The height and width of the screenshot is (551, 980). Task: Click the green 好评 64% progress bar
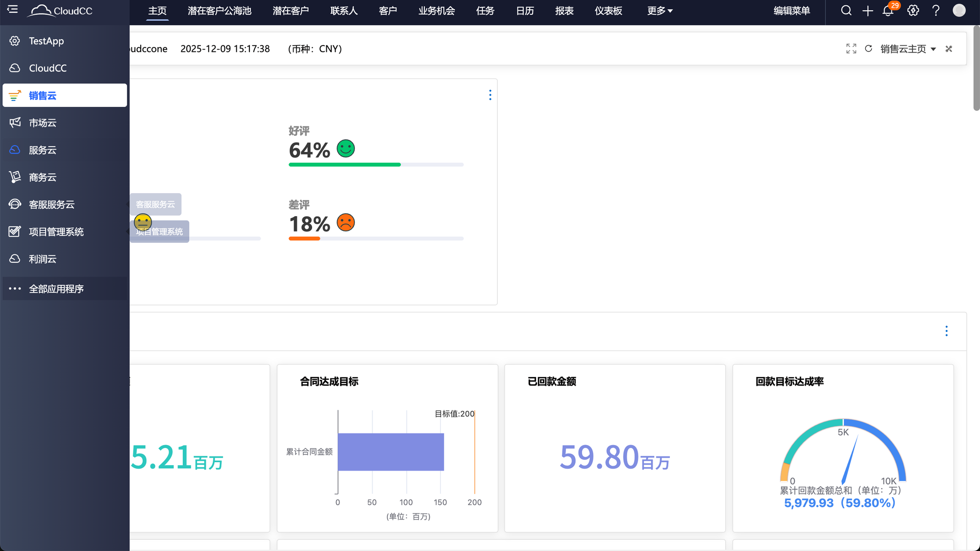coord(344,165)
